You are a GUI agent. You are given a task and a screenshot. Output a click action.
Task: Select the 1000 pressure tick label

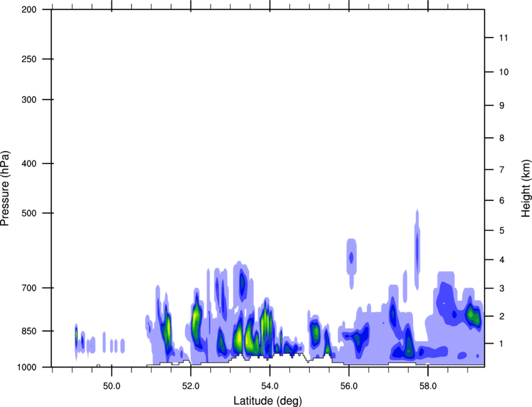point(26,367)
